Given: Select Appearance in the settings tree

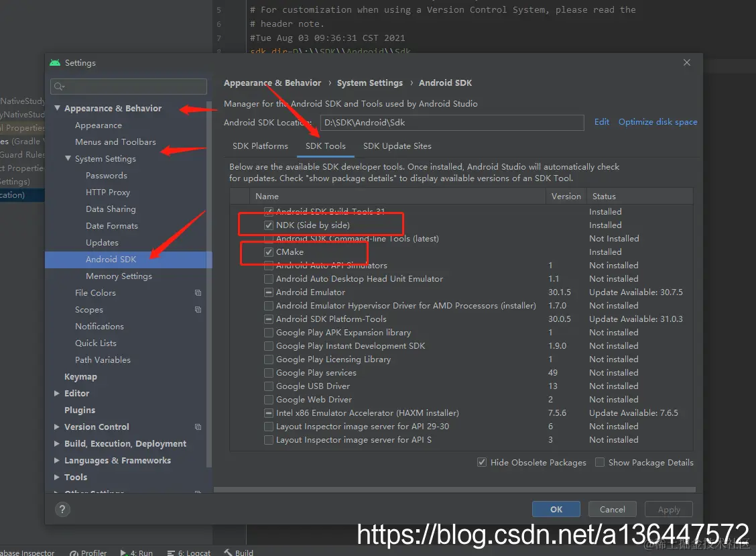Looking at the screenshot, I should (x=99, y=125).
